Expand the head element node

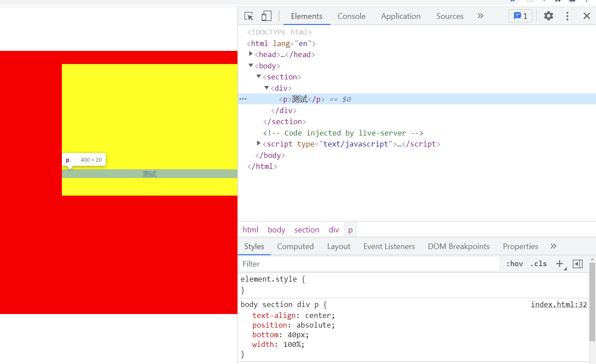coord(251,54)
